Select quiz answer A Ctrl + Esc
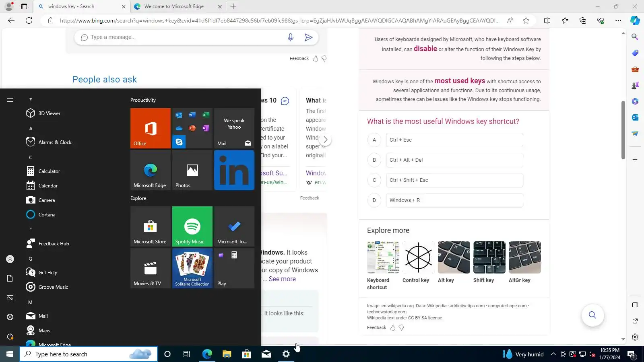 454,140
